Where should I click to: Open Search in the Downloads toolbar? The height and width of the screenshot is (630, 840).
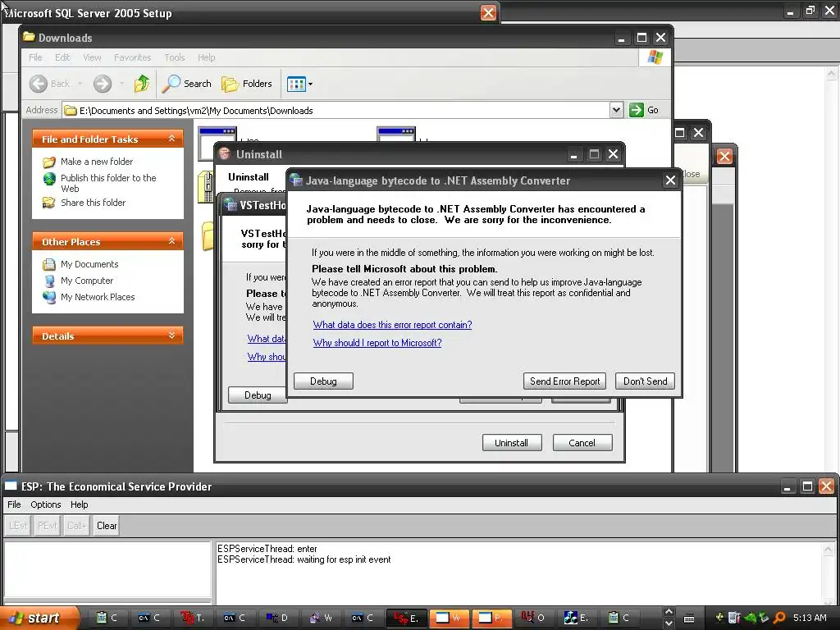[187, 84]
